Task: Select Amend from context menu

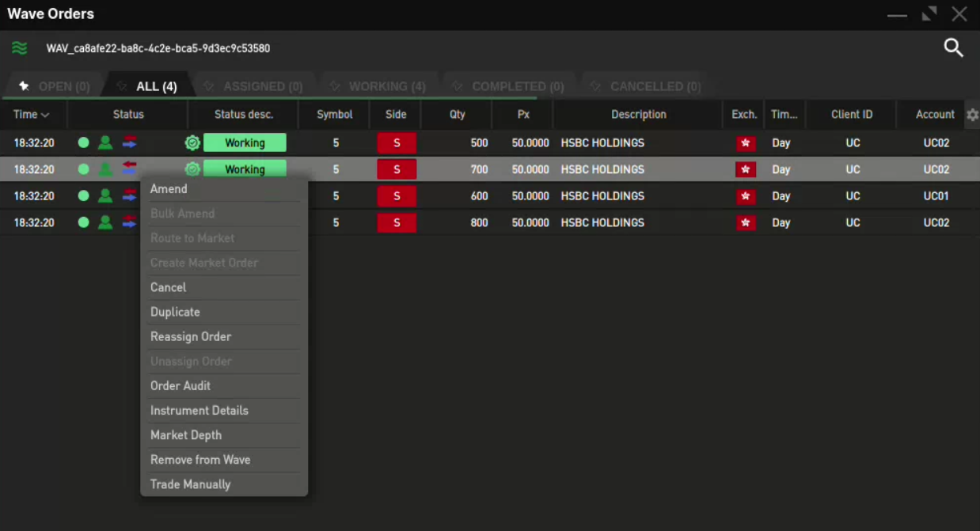Action: [169, 189]
